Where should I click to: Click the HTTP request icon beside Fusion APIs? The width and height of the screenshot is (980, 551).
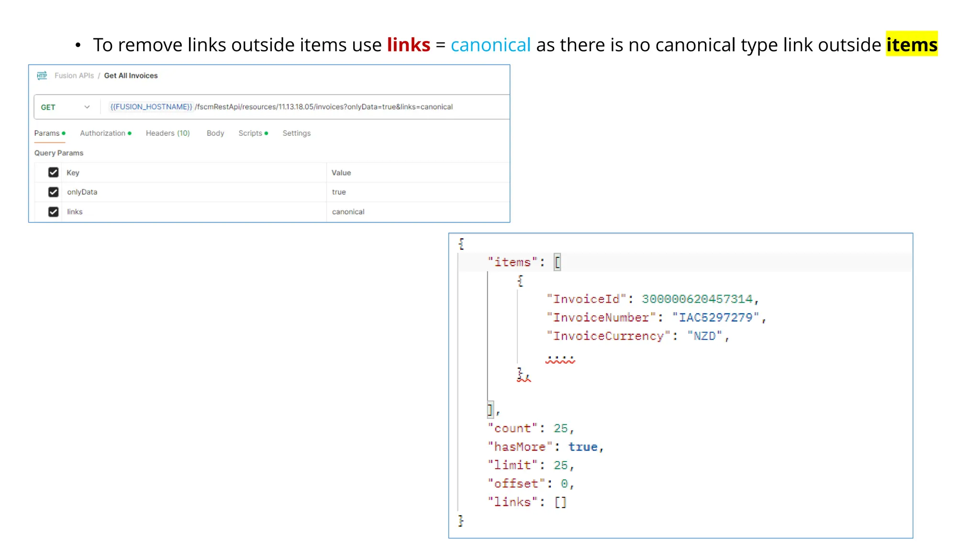42,76
